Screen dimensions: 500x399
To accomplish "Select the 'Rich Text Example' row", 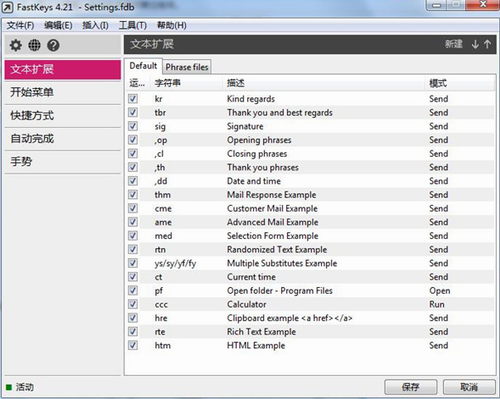I will 311,332.
